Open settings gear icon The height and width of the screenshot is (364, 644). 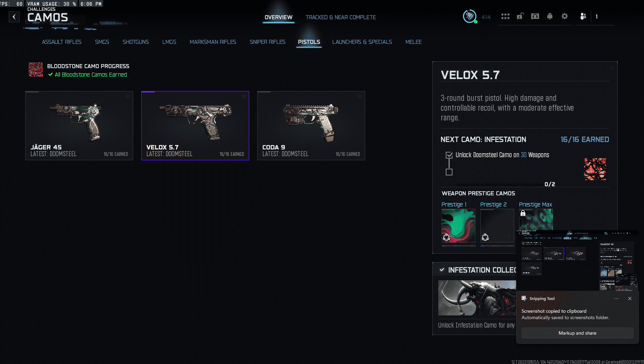point(564,16)
